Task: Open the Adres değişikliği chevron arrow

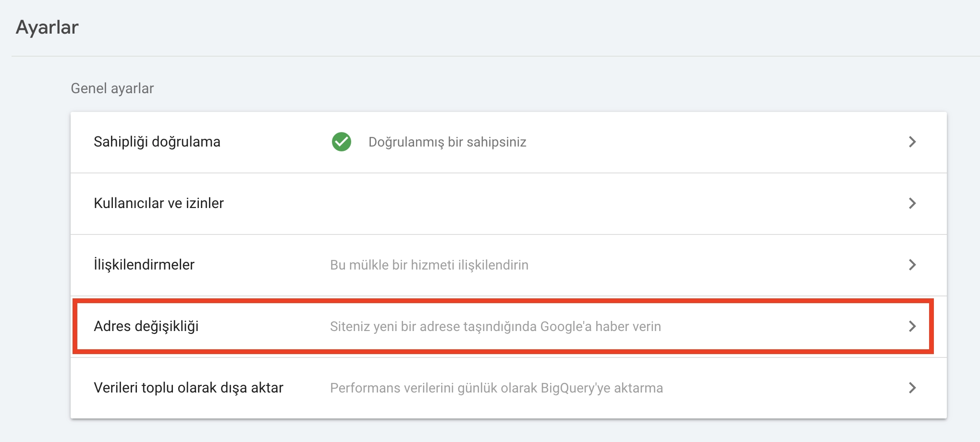Action: [x=912, y=326]
